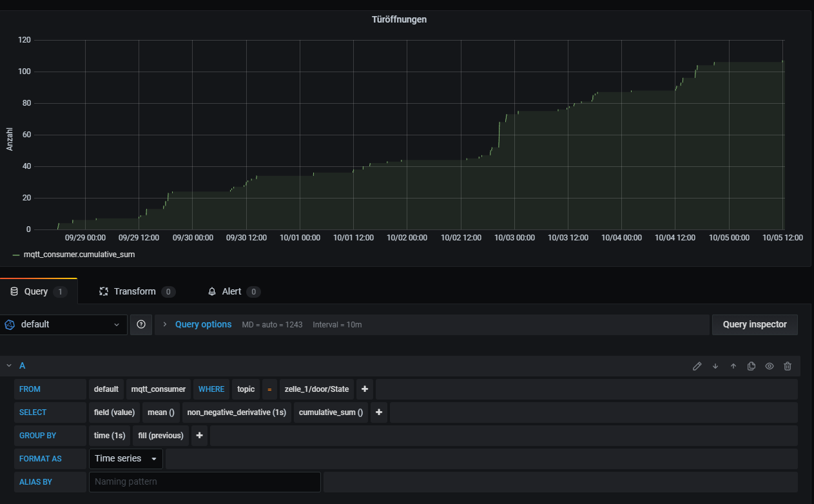
Task: Add SELECT function plus button
Action: pyautogui.click(x=379, y=412)
